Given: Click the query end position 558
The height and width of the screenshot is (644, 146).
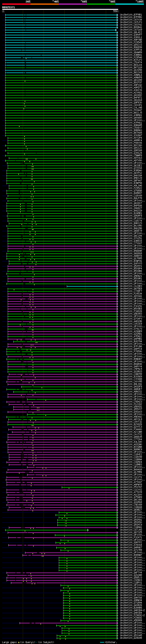Looking at the screenshot, I should 115,11.
